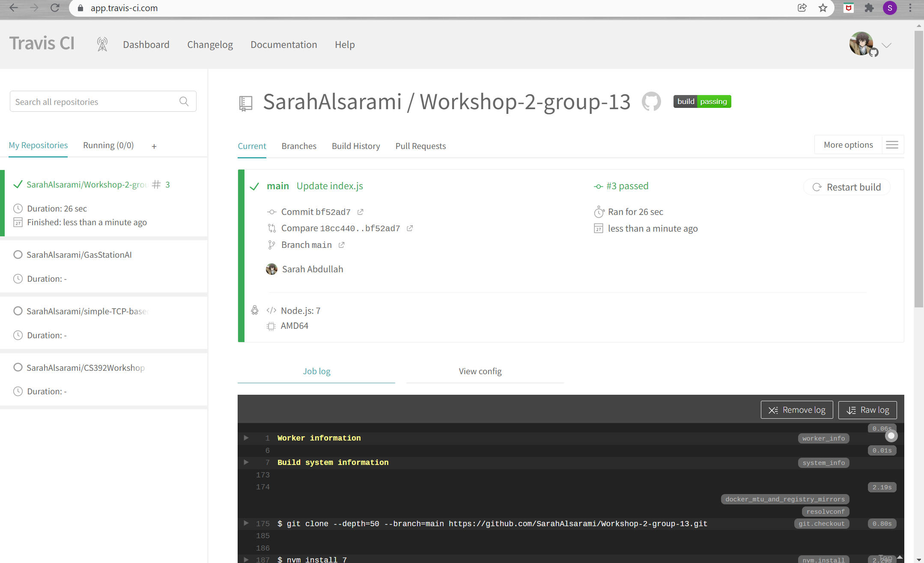The width and height of the screenshot is (924, 563).
Task: Expand the Worker information log fold
Action: point(246,438)
